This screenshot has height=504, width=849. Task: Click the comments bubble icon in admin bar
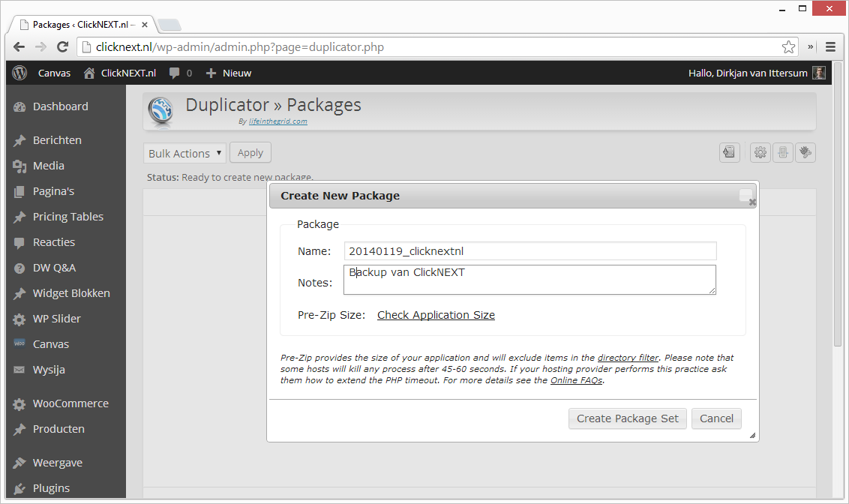pos(174,73)
